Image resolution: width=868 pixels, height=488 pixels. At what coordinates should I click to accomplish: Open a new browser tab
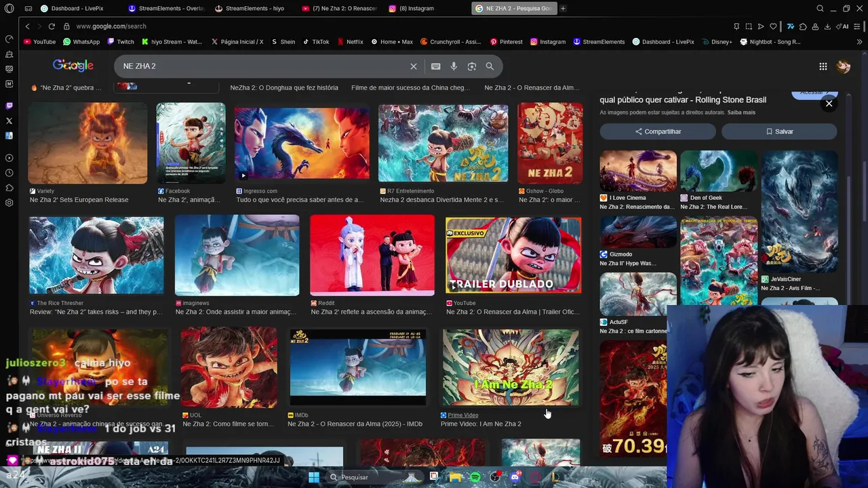563,8
